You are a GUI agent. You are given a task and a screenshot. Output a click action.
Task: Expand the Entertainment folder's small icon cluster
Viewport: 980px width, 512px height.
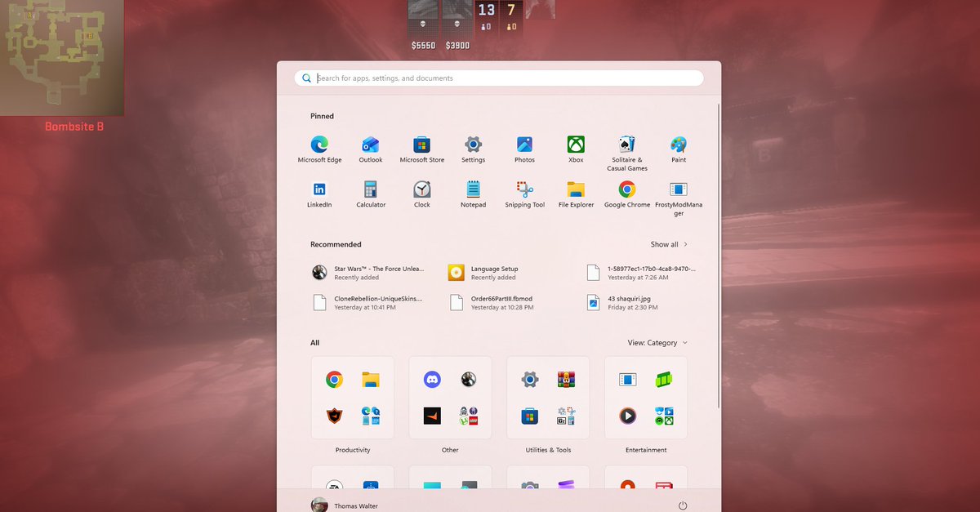click(x=664, y=416)
